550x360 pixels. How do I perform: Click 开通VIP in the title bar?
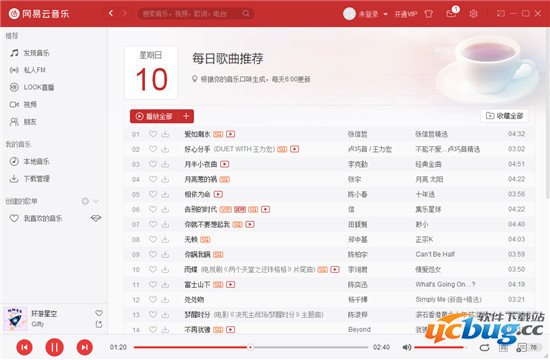[x=405, y=14]
